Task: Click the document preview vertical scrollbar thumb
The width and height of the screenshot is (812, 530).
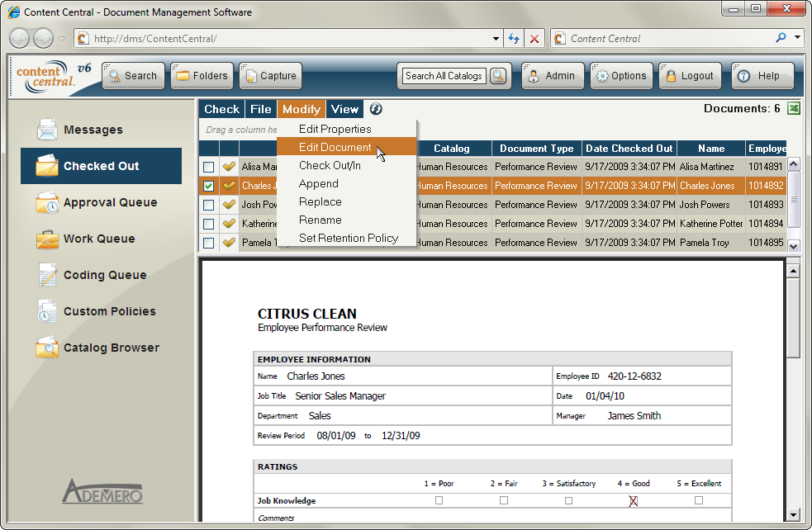Action: point(793,318)
